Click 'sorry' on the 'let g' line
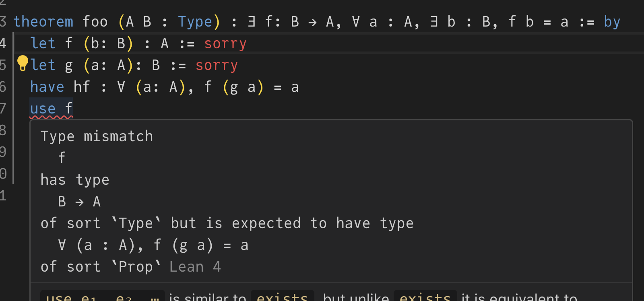This screenshot has height=301, width=644. [217, 65]
